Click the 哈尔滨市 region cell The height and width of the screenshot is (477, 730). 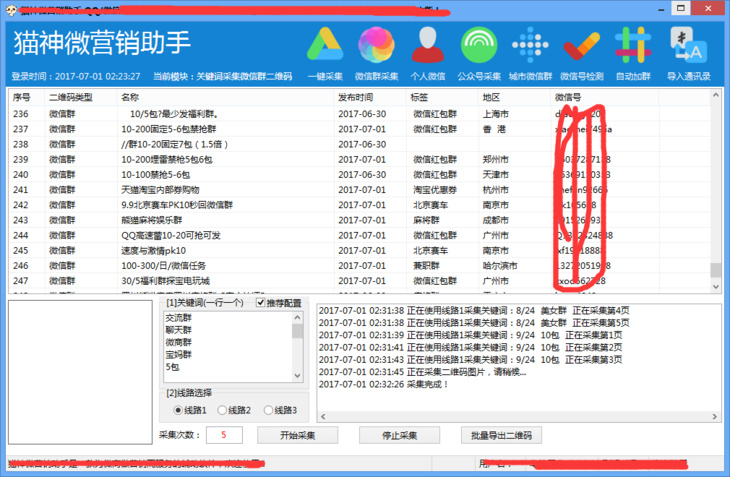coord(500,266)
